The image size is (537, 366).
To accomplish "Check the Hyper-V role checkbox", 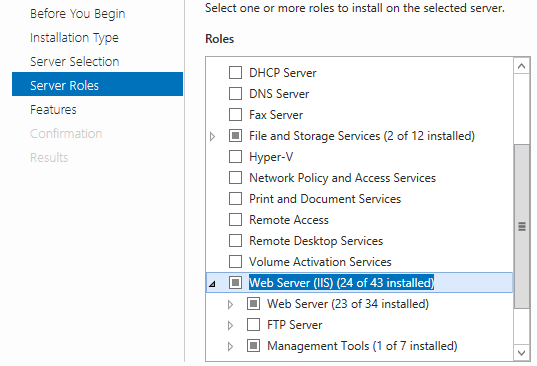I will (235, 156).
